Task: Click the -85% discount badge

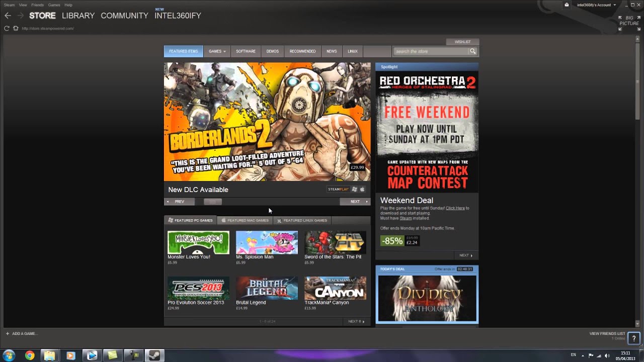Action: 392,241
